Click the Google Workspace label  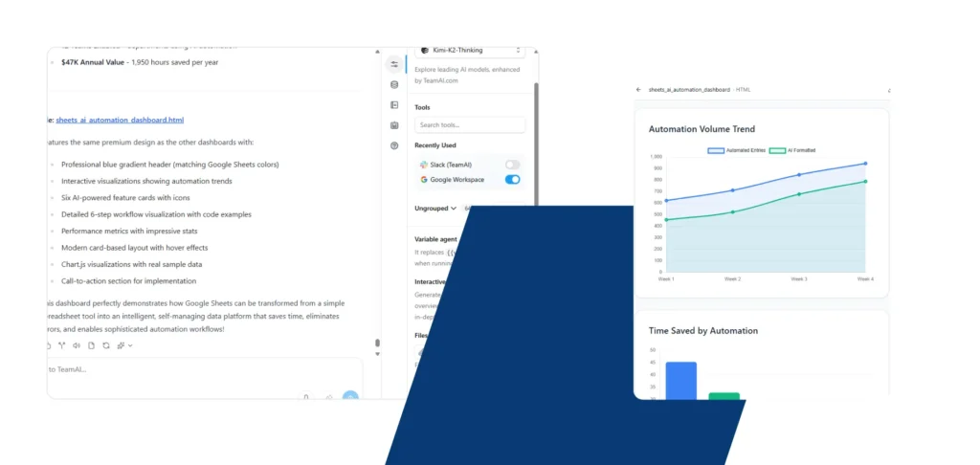pyautogui.click(x=457, y=179)
